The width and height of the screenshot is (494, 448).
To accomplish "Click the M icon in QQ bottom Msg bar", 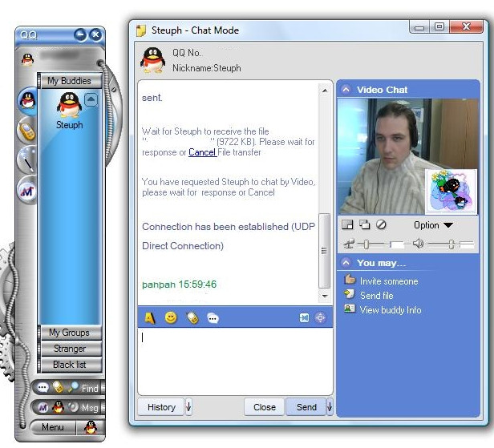I will click(x=43, y=408).
